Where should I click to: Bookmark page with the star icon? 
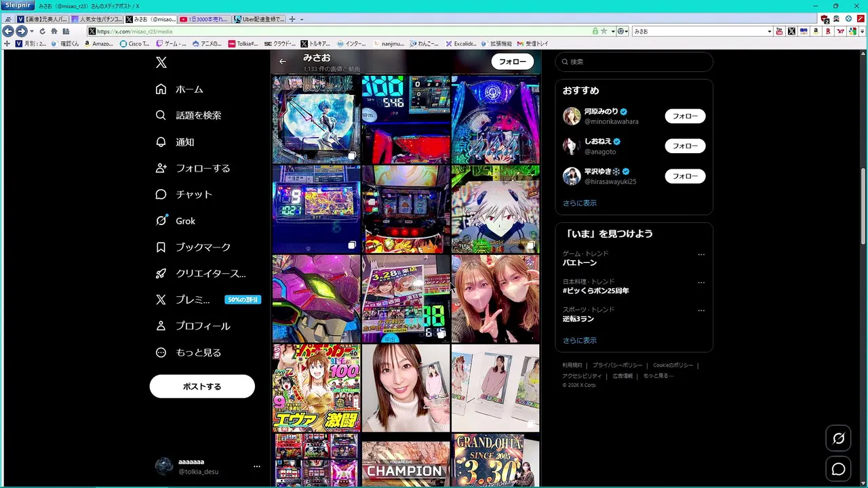tap(604, 31)
